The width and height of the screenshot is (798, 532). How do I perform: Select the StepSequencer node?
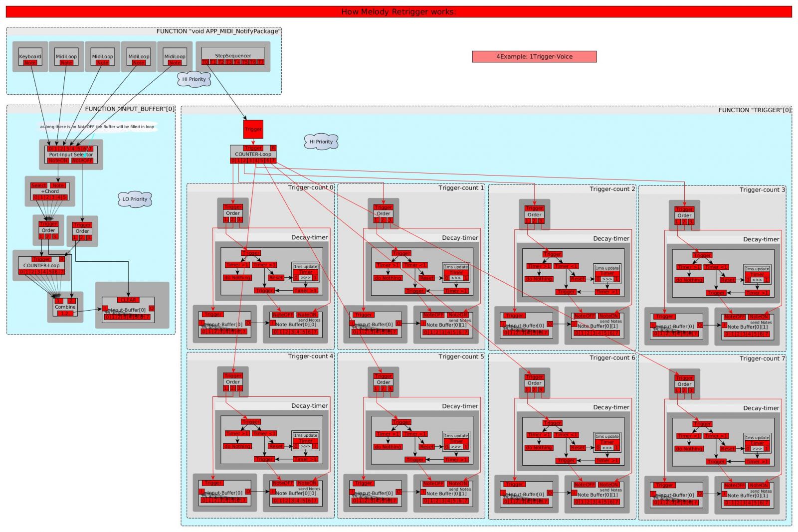tap(233, 55)
